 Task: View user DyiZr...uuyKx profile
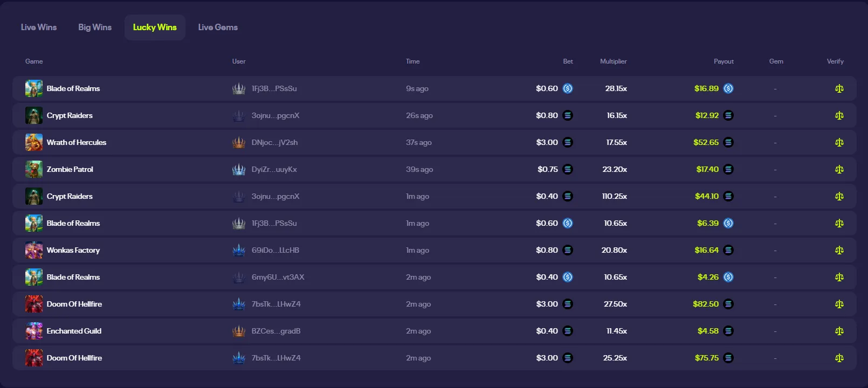274,169
